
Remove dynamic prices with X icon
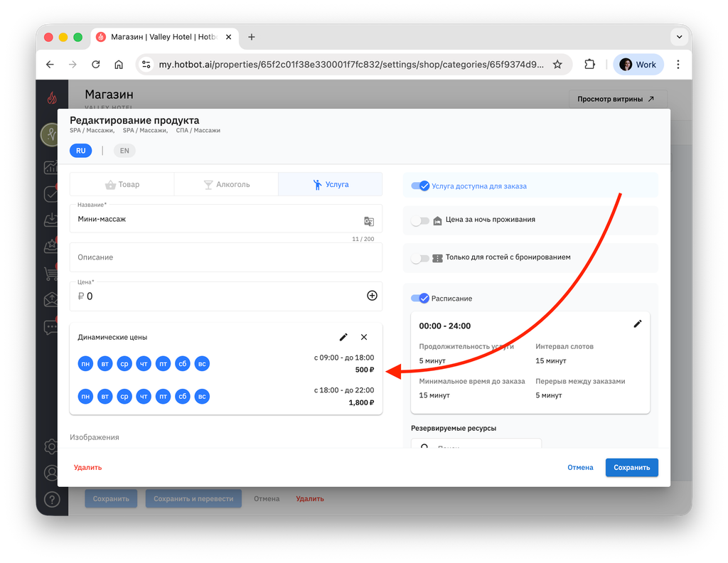[x=364, y=337]
